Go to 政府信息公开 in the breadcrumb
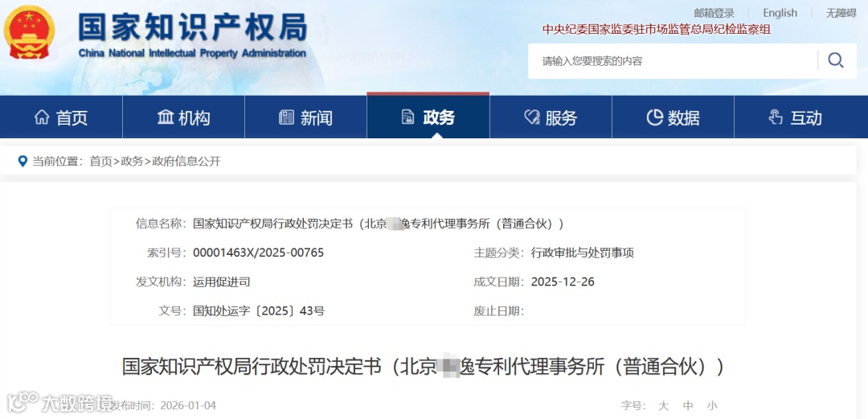The height and width of the screenshot is (419, 868). [186, 162]
